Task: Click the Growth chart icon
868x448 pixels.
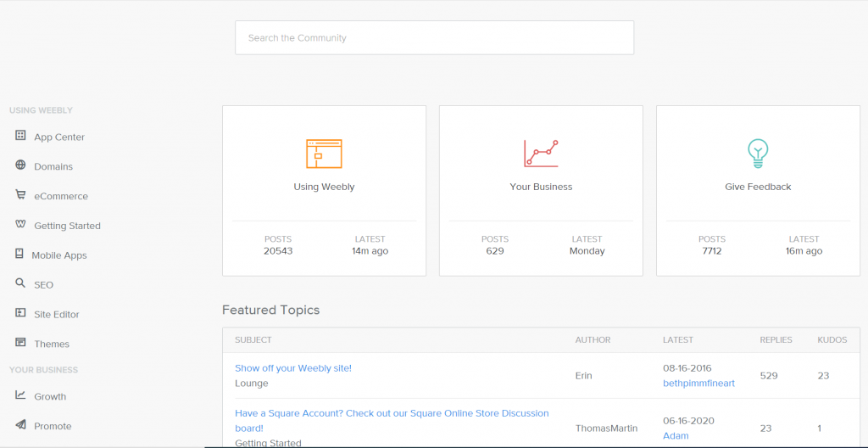Action: (x=20, y=395)
